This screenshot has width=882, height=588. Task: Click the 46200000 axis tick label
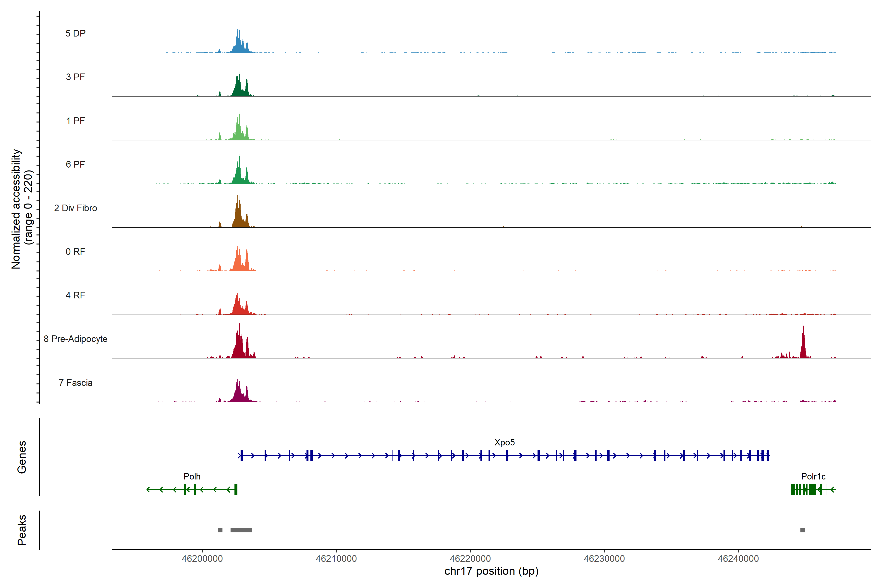tap(202, 558)
